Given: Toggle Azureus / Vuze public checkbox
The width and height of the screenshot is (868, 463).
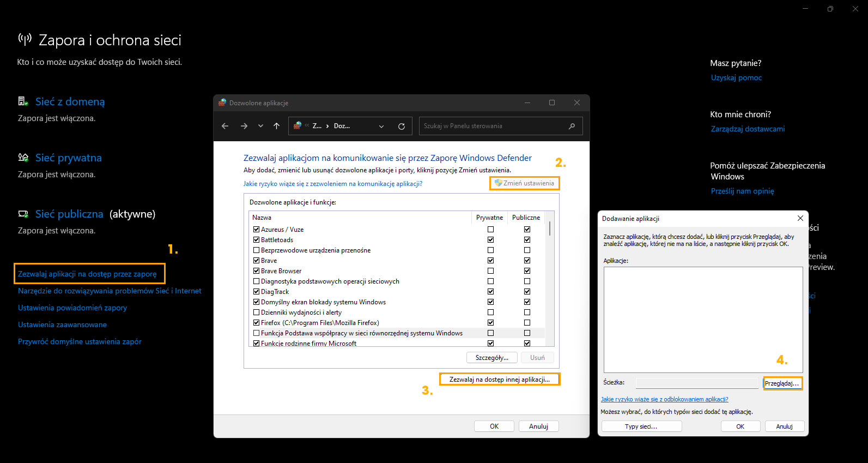Looking at the screenshot, I should [x=527, y=230].
